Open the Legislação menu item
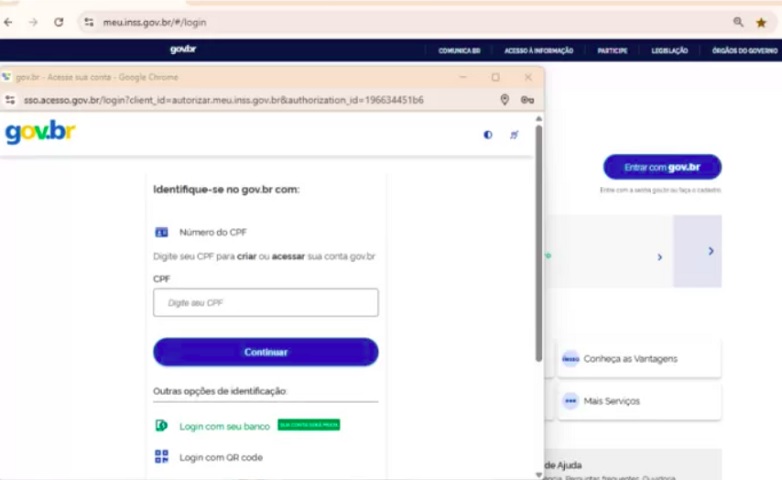The width and height of the screenshot is (782, 480). [x=669, y=50]
